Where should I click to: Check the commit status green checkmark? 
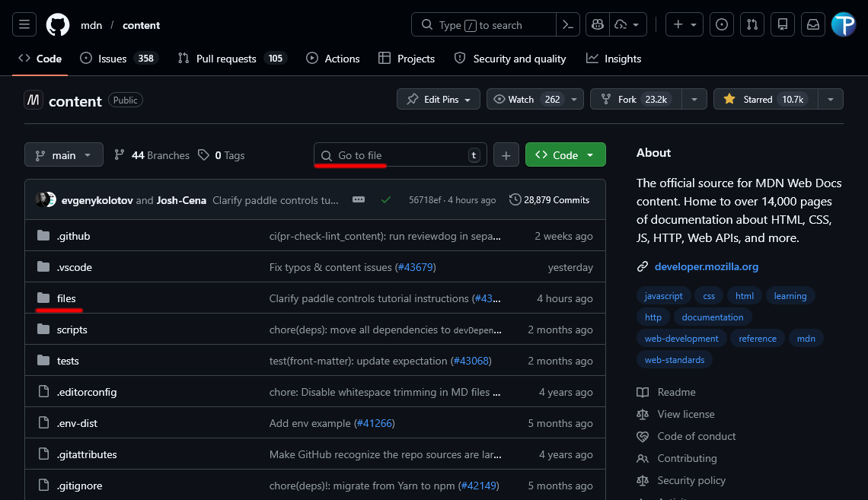point(386,199)
